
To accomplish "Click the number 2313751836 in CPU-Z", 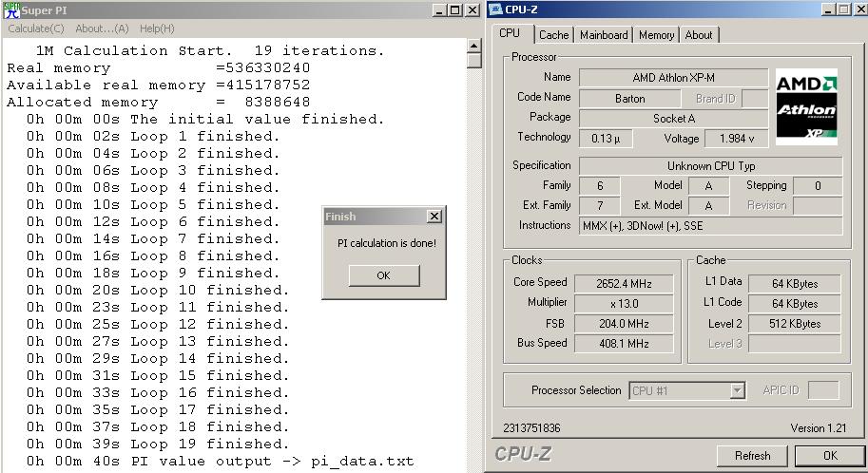I will [531, 428].
